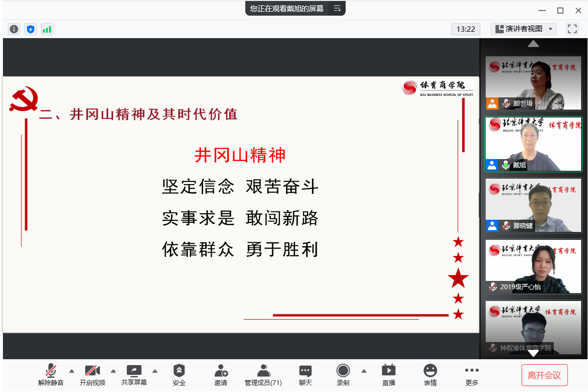
Task: Expand audio options arrow beside microphone
Action: 72,370
